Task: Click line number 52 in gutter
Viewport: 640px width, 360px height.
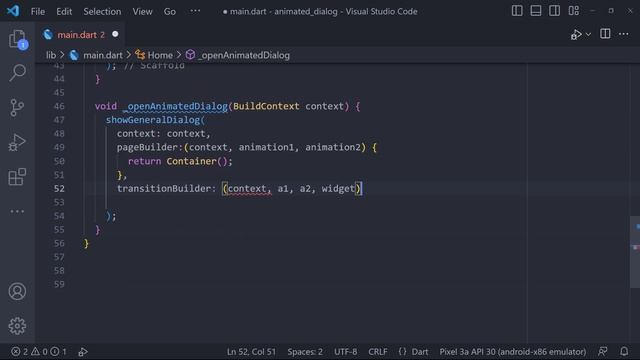Action: pos(59,189)
